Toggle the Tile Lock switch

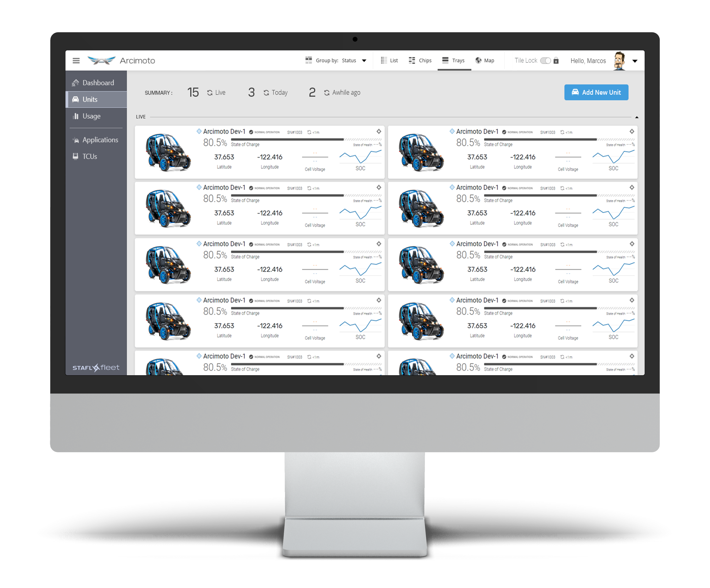pyautogui.click(x=545, y=61)
